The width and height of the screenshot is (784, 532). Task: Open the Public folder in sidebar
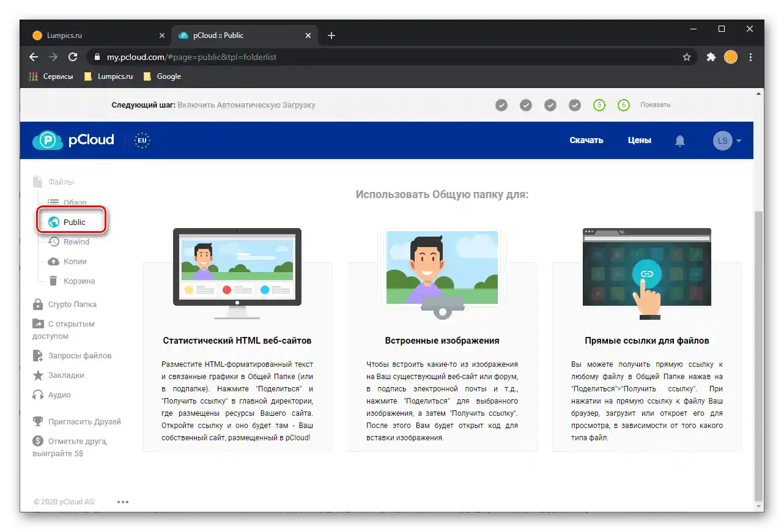74,223
